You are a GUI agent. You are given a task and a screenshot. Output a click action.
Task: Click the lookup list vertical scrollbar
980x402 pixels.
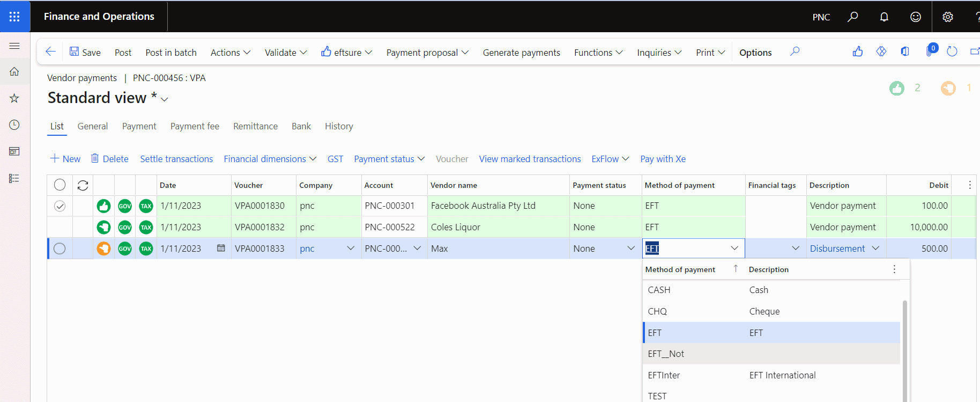pyautogui.click(x=905, y=351)
